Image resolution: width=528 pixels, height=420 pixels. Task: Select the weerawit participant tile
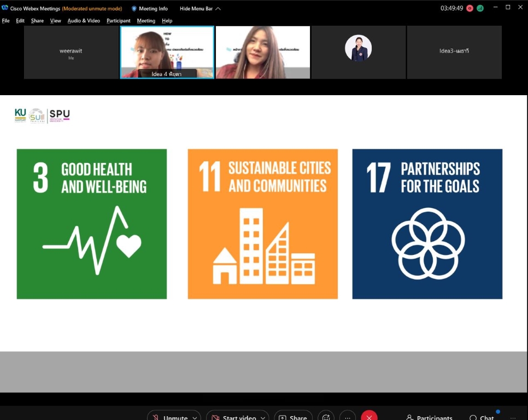(x=71, y=52)
